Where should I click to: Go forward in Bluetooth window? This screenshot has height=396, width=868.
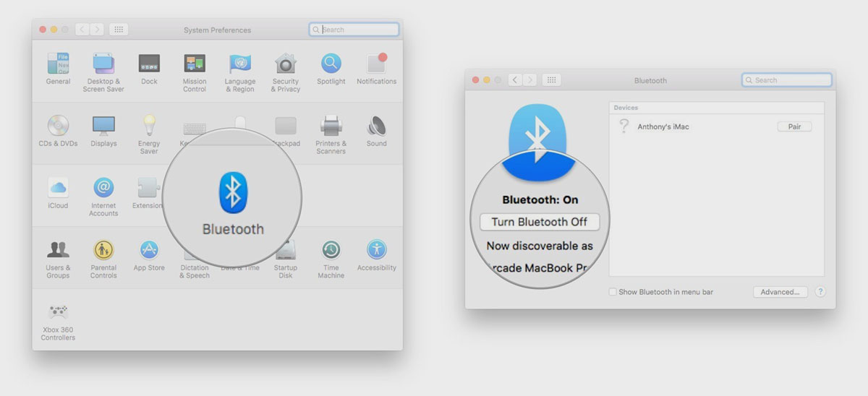[530, 80]
